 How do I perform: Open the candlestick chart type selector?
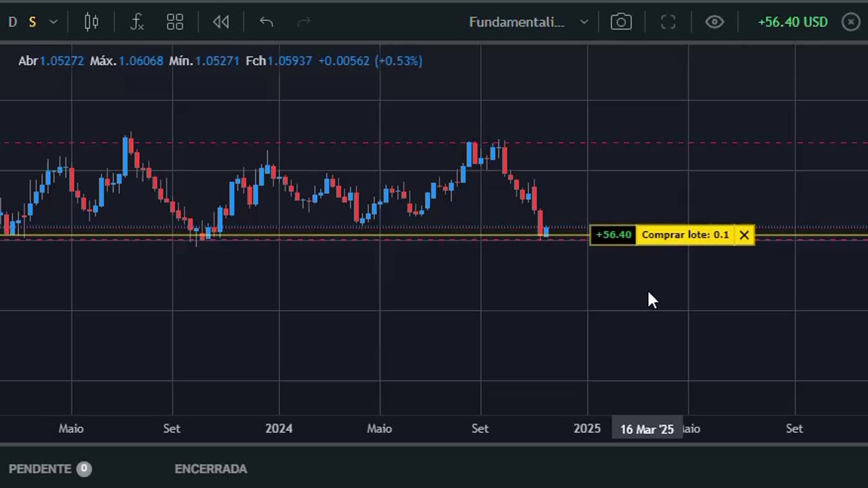[x=92, y=22]
